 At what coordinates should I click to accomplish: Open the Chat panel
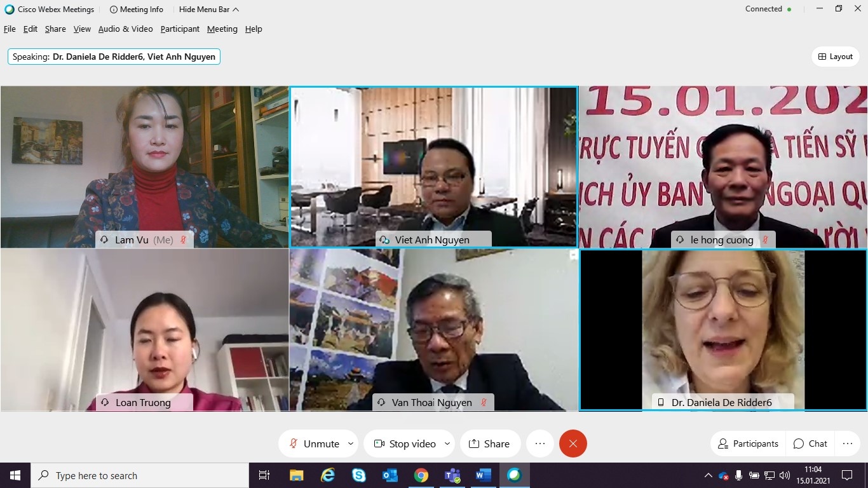click(x=810, y=444)
